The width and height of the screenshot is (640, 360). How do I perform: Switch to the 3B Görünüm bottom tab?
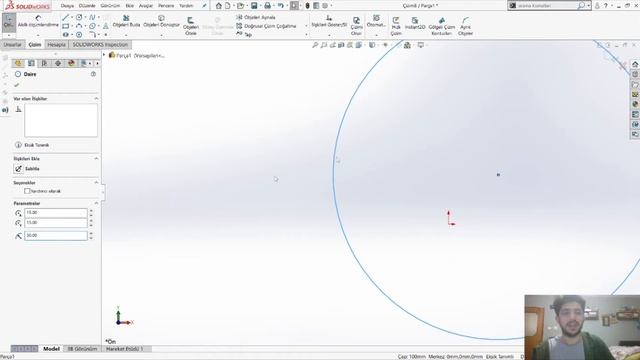click(x=82, y=349)
